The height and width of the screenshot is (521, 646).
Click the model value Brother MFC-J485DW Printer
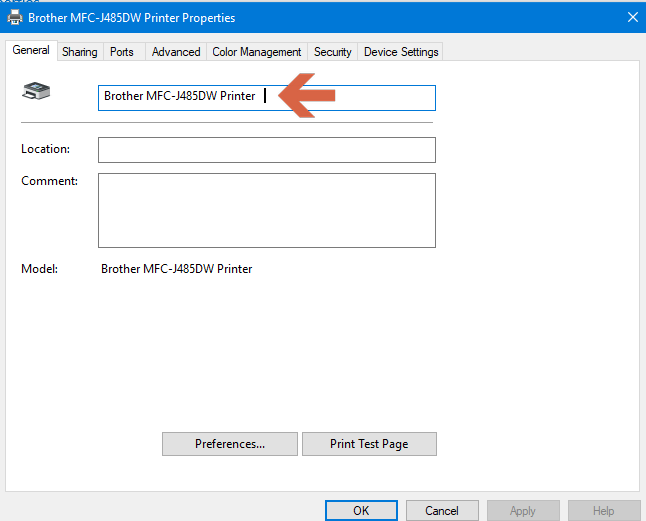[x=176, y=269]
